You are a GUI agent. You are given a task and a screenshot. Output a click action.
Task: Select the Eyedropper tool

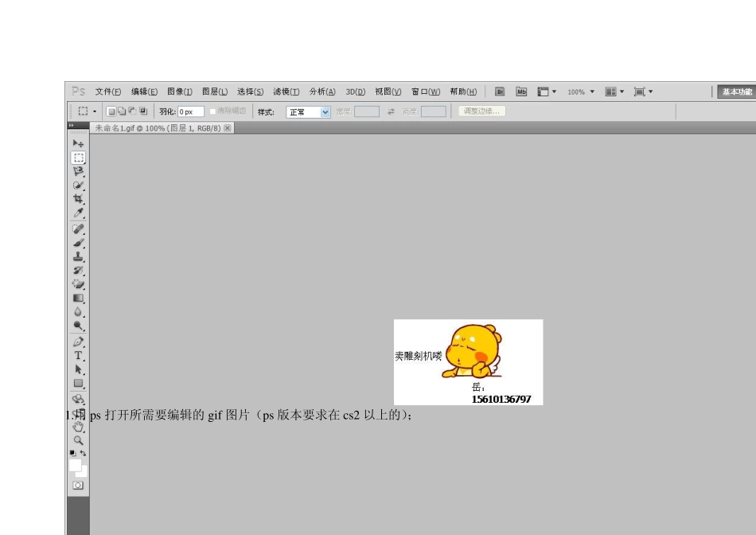[79, 213]
